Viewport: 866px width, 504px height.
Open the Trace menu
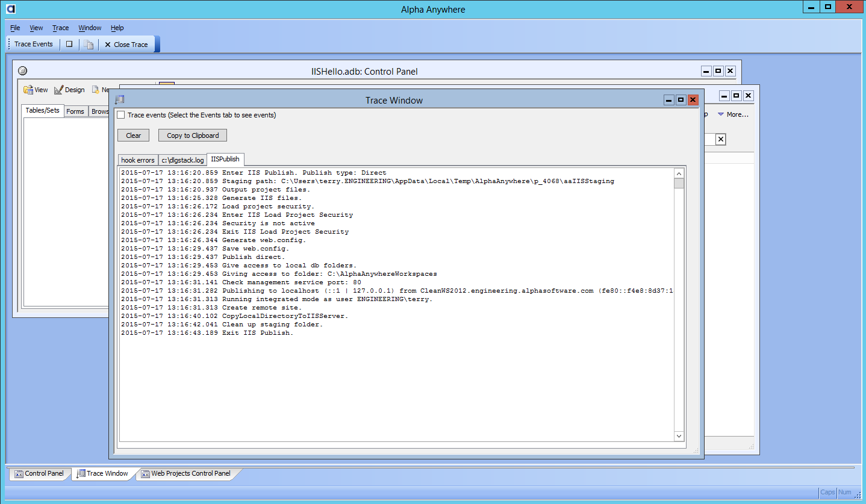click(x=60, y=28)
